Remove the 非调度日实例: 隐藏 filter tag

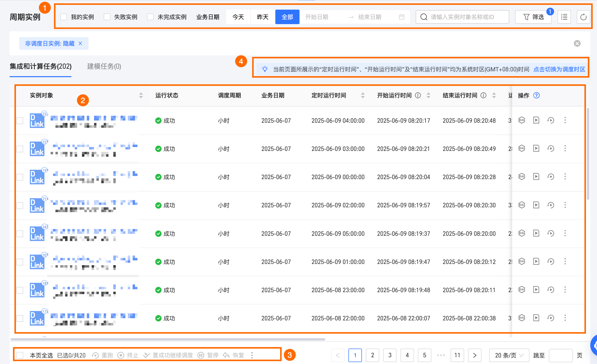click(80, 44)
